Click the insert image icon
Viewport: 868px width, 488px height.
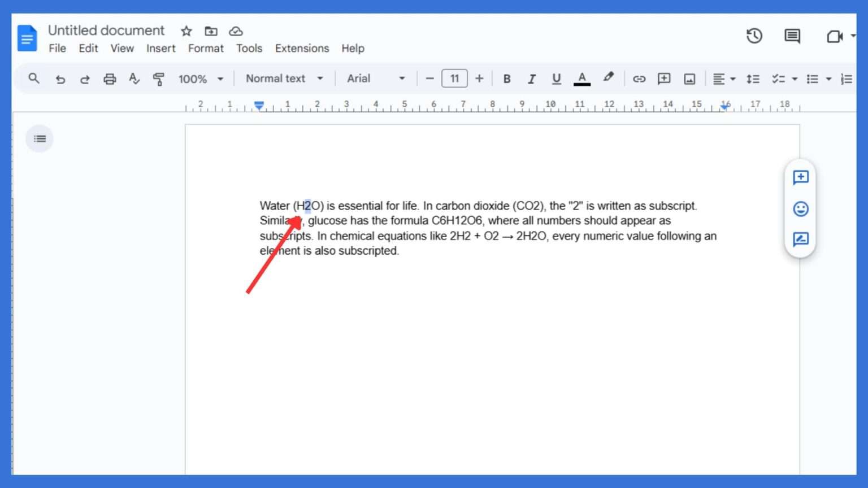coord(689,79)
